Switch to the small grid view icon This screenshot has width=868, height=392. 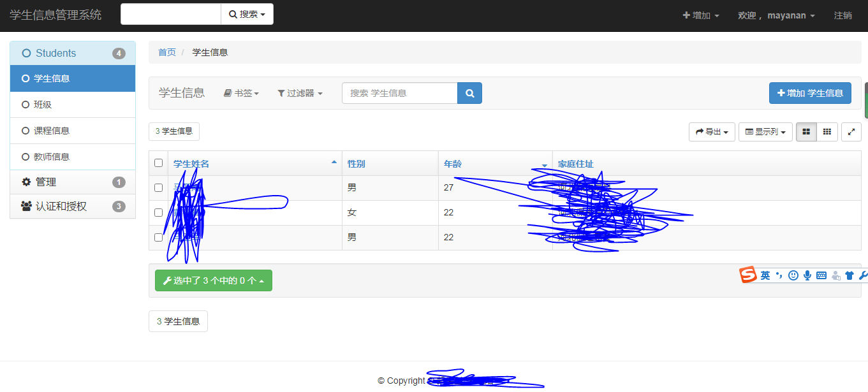pyautogui.click(x=827, y=131)
